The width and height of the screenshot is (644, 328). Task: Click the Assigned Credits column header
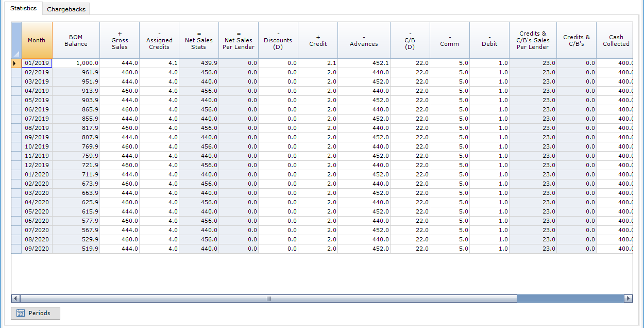click(159, 40)
